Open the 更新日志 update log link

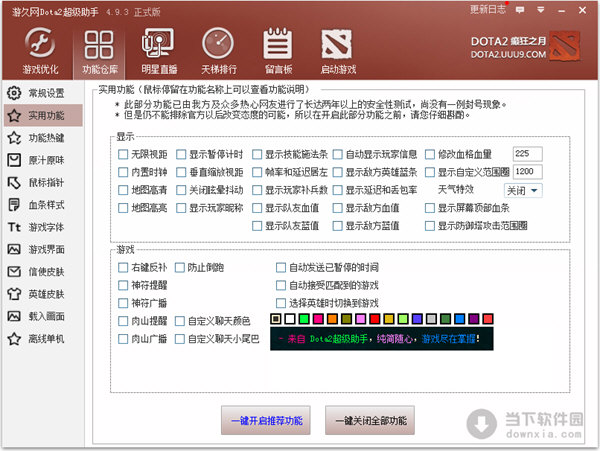click(x=489, y=9)
